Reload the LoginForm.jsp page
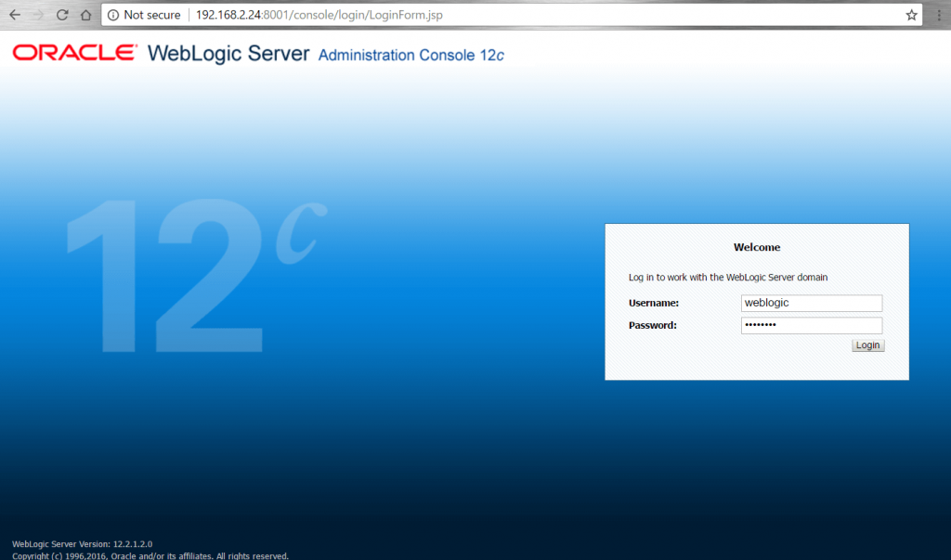Image resolution: width=951 pixels, height=560 pixels. click(x=62, y=15)
